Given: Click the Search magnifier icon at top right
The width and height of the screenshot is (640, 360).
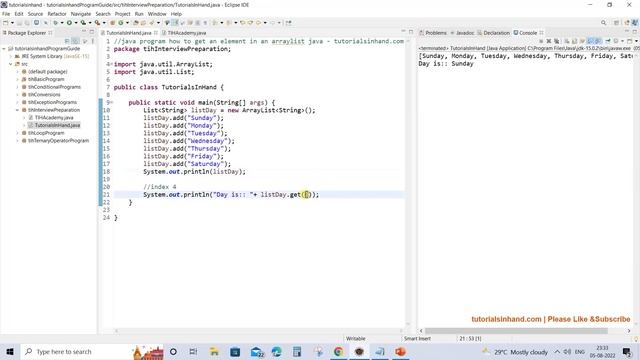Looking at the screenshot, I should tap(603, 23).
